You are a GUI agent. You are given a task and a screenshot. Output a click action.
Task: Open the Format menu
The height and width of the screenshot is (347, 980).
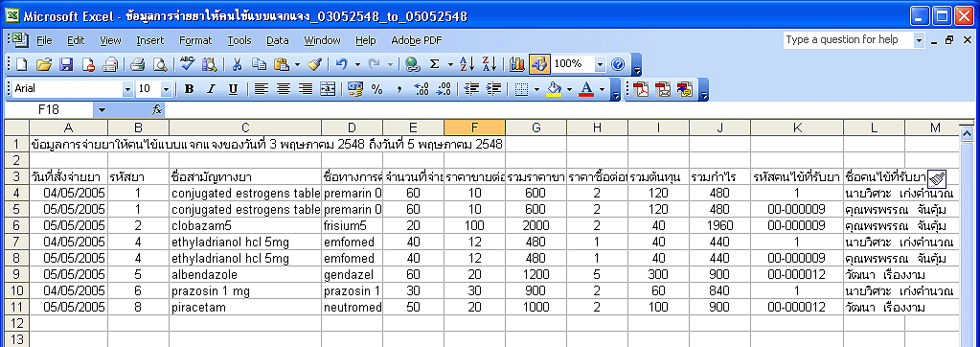coord(195,40)
